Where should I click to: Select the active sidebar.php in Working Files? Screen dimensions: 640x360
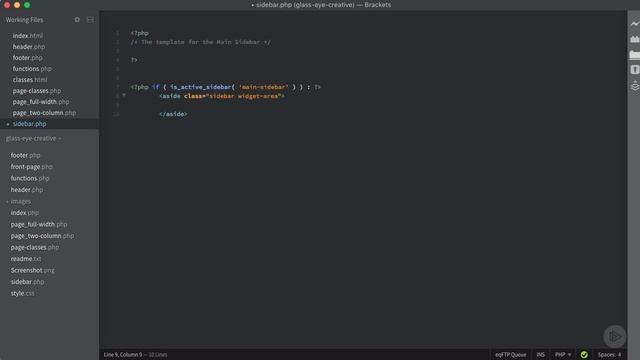(29, 124)
